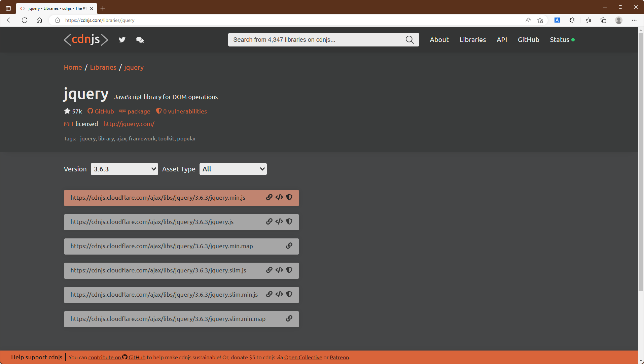Open the MIT license link
Screen dimensions: 644x364
coord(69,124)
